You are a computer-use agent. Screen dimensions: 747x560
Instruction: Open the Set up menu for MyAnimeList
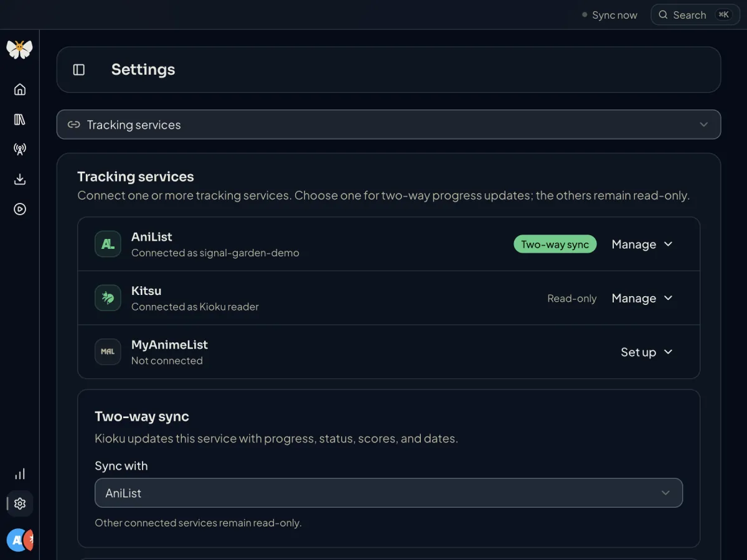point(647,352)
